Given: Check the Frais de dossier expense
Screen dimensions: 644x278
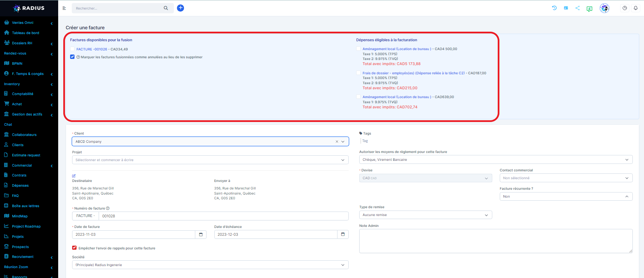Looking at the screenshot, I should [358, 73].
